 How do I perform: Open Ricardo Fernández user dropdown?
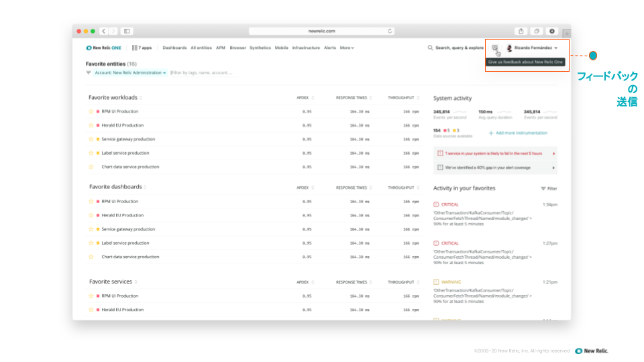click(x=532, y=48)
